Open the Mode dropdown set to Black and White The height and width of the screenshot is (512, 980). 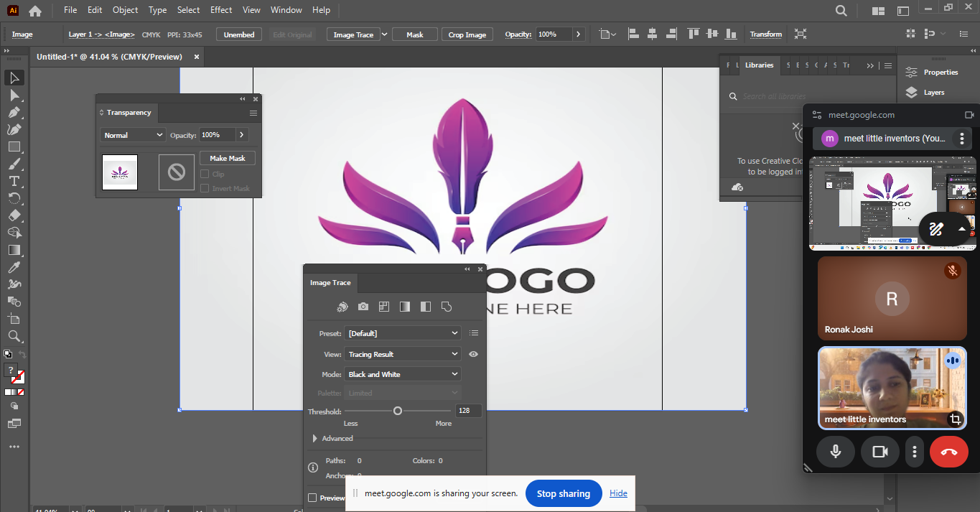403,374
